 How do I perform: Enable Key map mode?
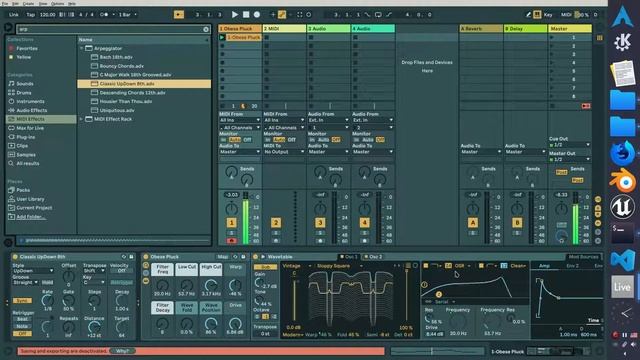(548, 15)
